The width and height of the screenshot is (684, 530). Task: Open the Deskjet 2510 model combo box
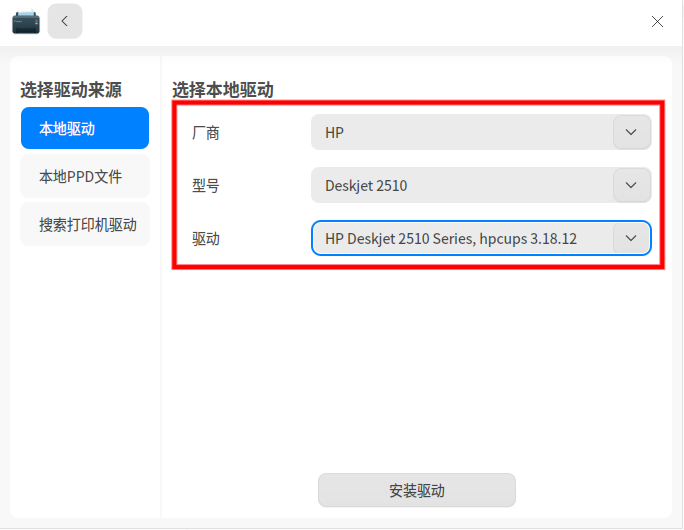click(481, 185)
